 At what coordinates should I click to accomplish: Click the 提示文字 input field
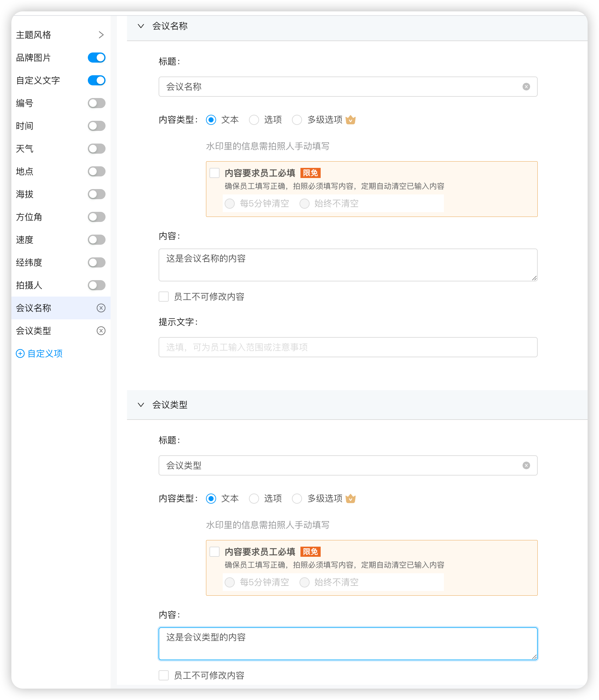(348, 347)
